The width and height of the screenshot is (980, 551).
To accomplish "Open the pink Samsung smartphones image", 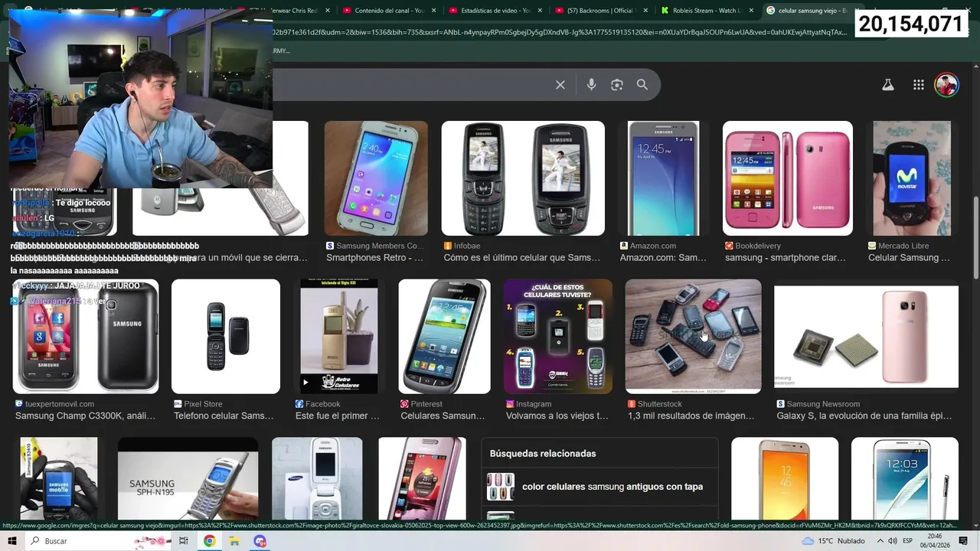I will (x=788, y=178).
